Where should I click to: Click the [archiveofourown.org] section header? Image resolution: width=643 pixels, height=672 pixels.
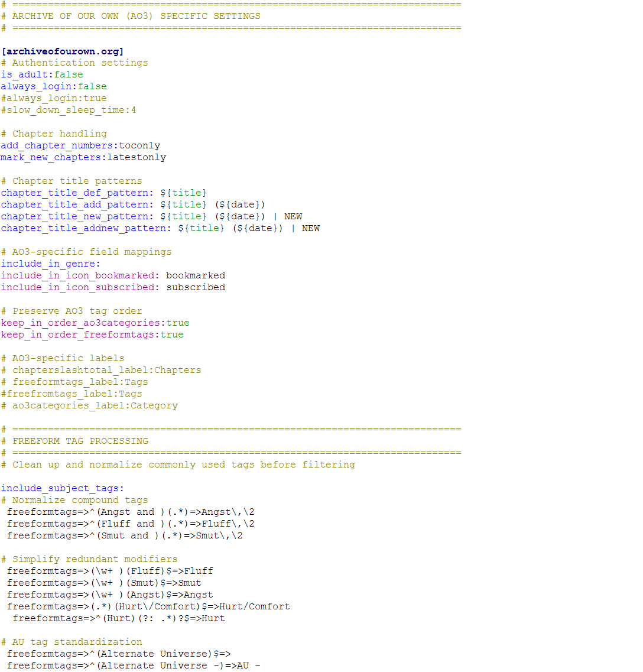[x=63, y=51]
